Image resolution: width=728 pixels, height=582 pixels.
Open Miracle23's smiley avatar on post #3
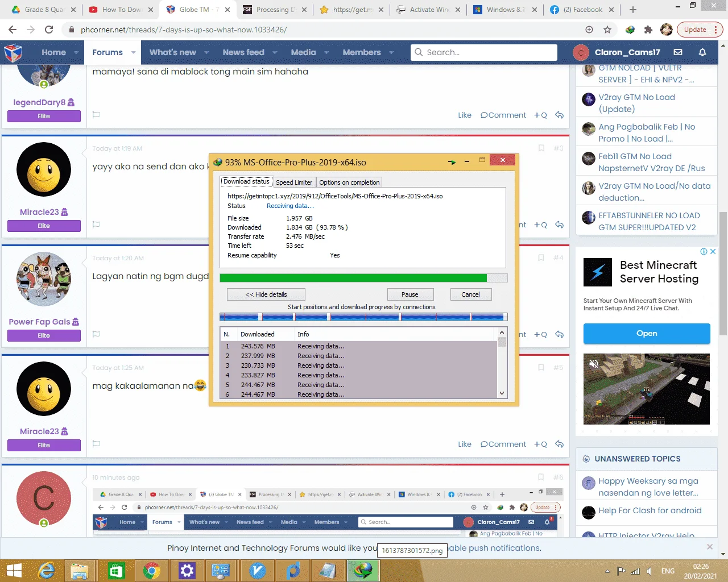(x=44, y=169)
